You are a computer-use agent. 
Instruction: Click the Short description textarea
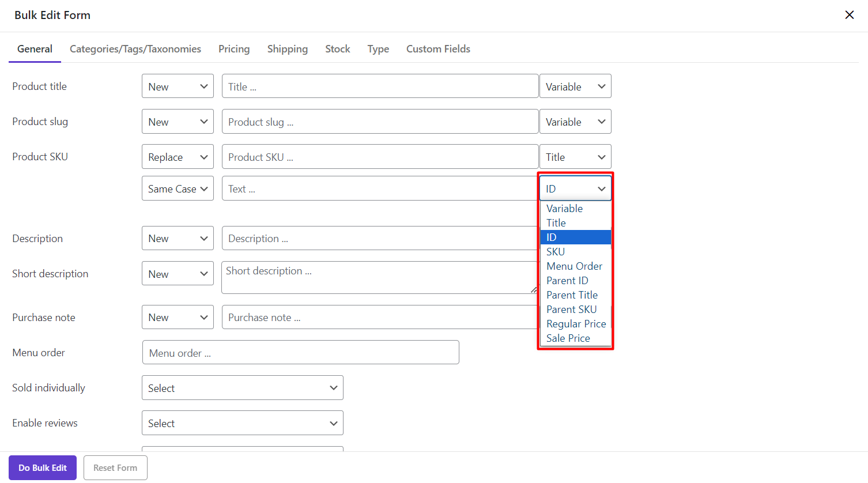coord(379,277)
